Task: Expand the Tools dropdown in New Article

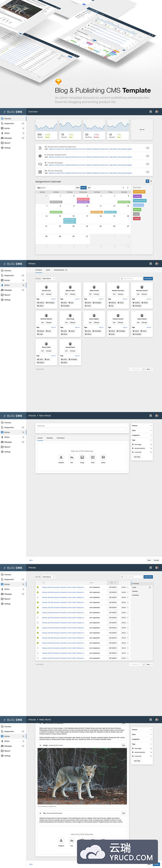Action: coord(142,430)
